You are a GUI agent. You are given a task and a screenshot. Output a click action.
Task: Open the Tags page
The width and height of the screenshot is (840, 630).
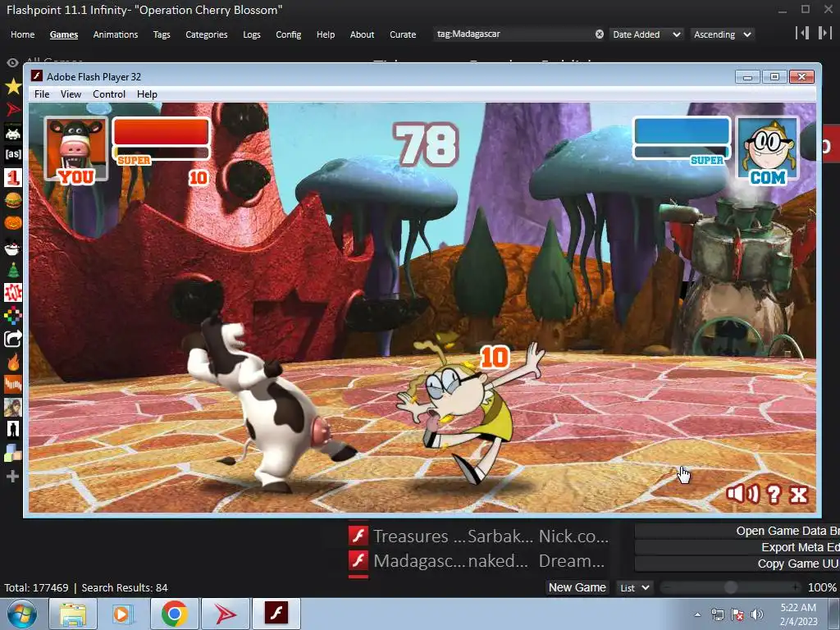click(162, 34)
